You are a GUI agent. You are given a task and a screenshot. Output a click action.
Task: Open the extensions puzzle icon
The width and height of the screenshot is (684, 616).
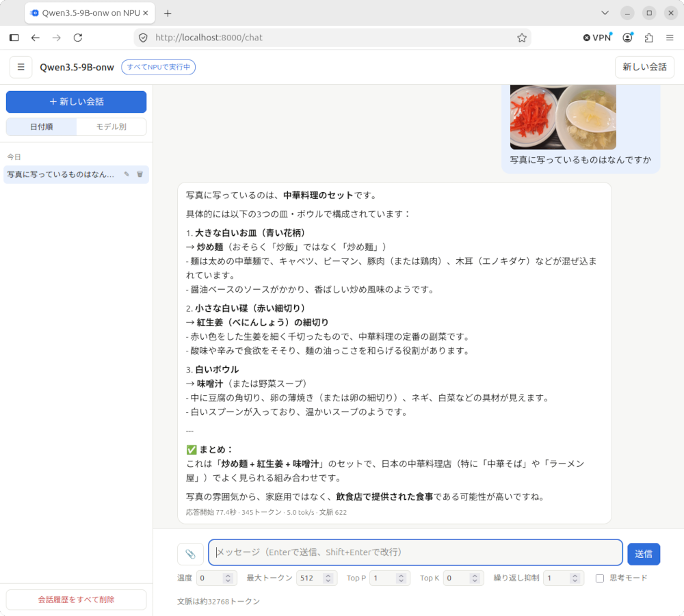pyautogui.click(x=648, y=38)
